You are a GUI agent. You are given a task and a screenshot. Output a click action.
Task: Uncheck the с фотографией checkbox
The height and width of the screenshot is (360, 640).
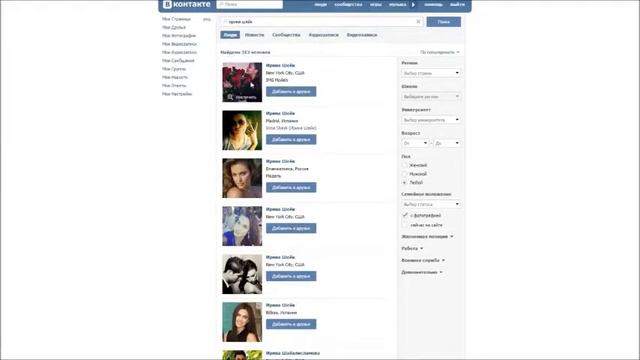405,215
